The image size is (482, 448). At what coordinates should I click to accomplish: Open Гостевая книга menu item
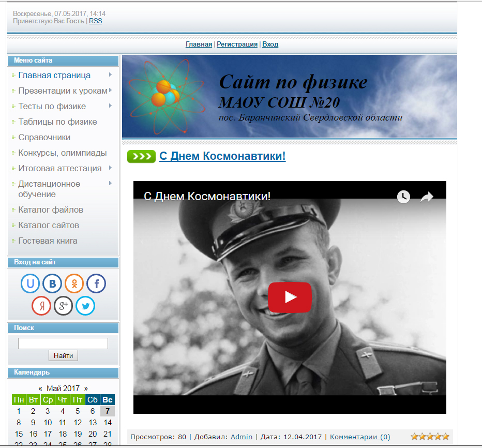tap(48, 241)
